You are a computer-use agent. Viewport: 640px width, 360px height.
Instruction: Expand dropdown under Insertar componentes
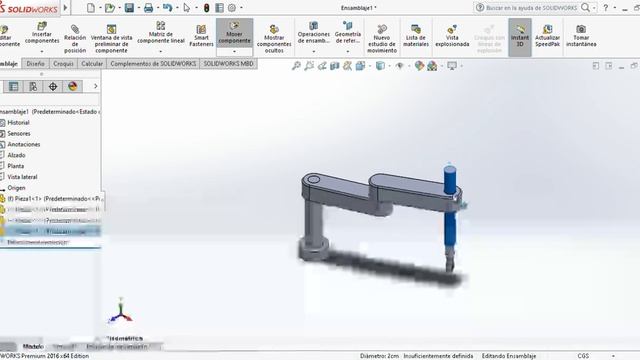click(x=42, y=51)
